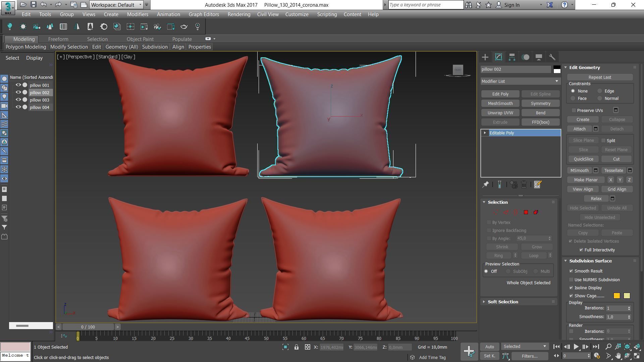Click the orange Show Cage color swatch

pyautogui.click(x=616, y=296)
